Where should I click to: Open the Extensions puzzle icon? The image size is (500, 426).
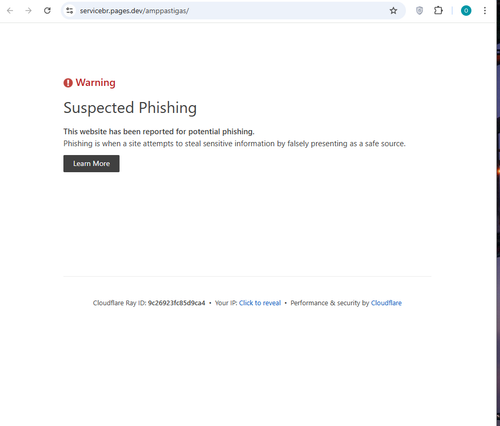438,11
